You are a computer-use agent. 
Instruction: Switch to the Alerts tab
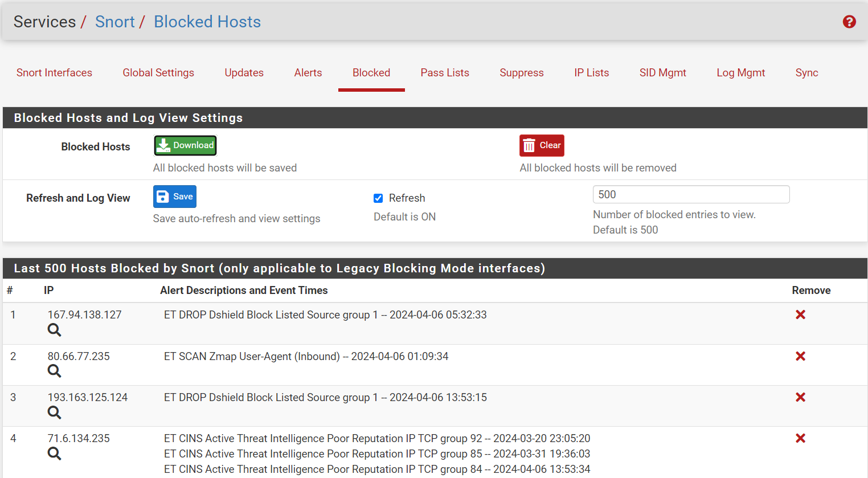(308, 73)
